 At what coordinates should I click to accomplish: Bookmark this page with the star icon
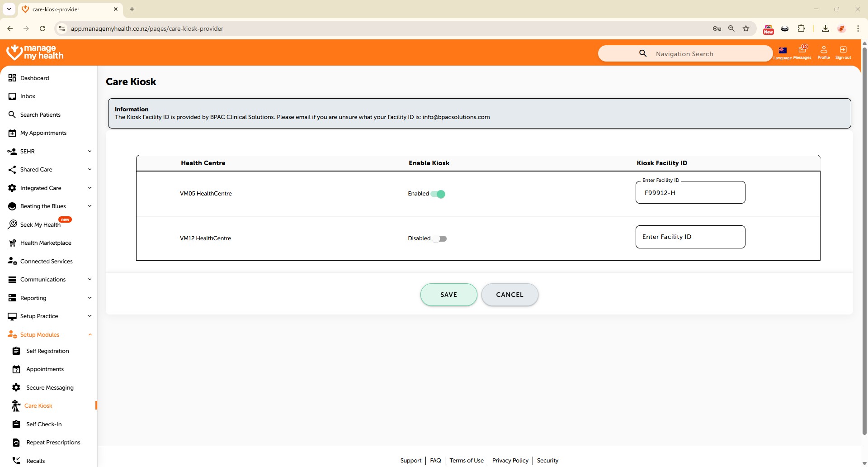coord(746,29)
